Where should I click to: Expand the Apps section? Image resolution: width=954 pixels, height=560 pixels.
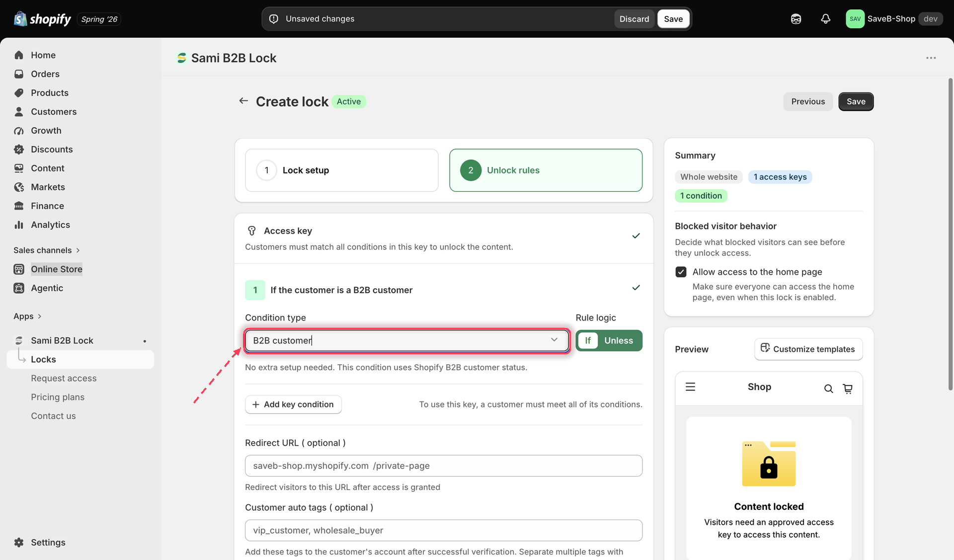27,316
